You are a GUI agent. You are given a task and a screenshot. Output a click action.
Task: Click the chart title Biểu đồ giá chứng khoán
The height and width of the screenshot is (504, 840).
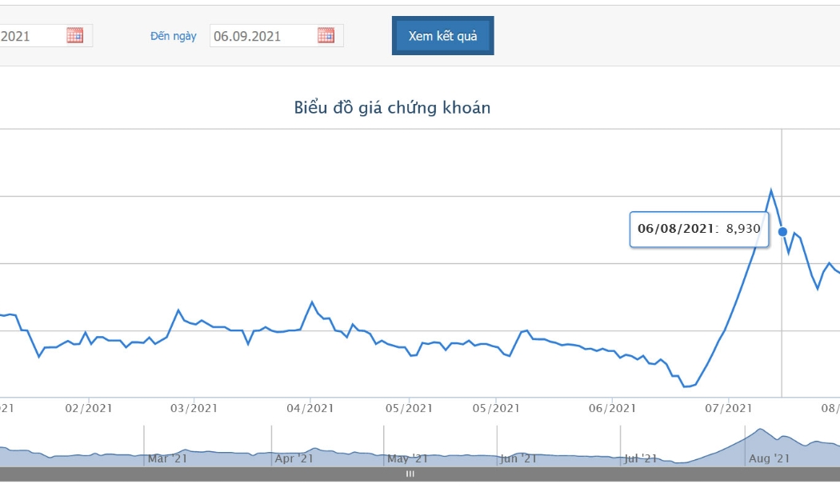point(392,108)
